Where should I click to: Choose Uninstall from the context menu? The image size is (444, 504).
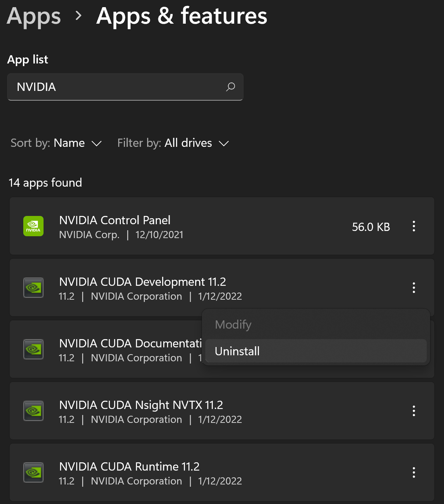tap(316, 351)
